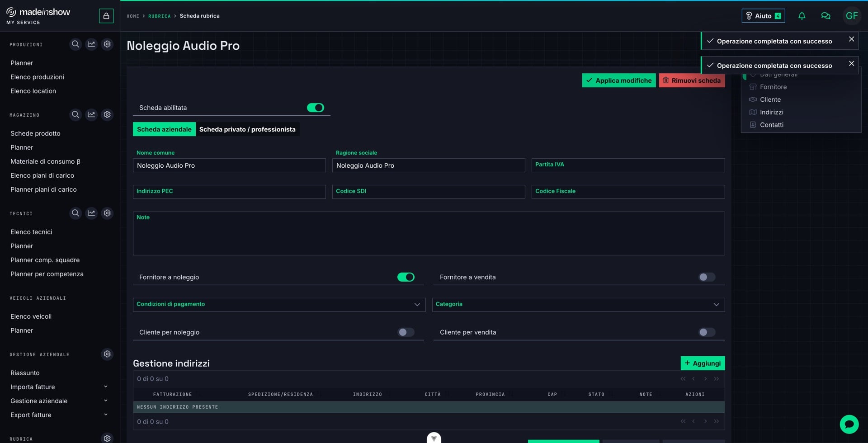Viewport: 868px width, 443px height.
Task: Expand Gestione aziendale submenu
Action: pyautogui.click(x=105, y=401)
